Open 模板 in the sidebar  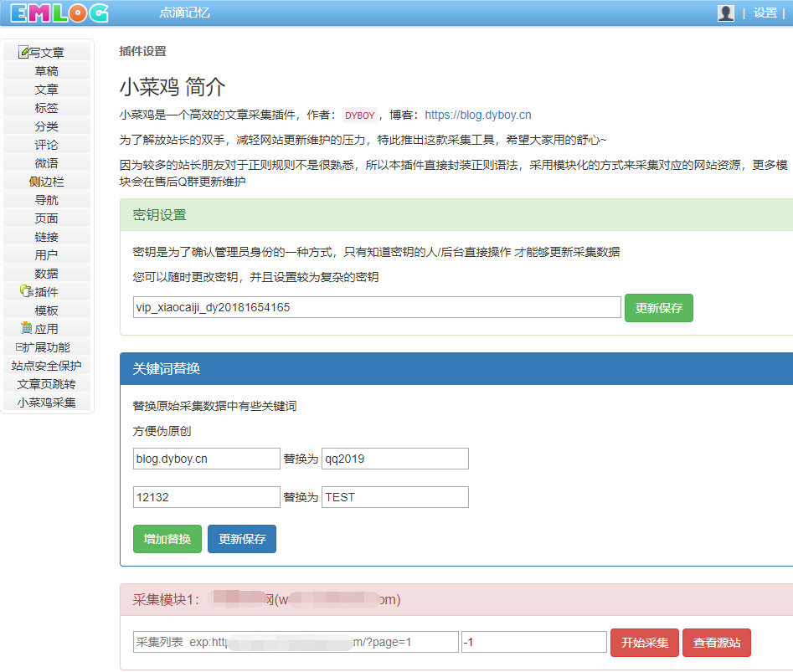(47, 310)
